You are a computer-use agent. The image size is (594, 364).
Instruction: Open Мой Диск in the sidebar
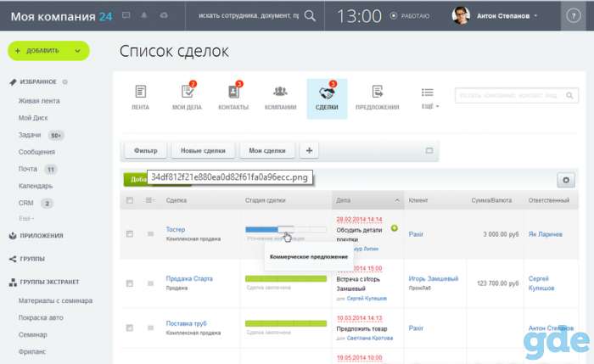click(33, 118)
